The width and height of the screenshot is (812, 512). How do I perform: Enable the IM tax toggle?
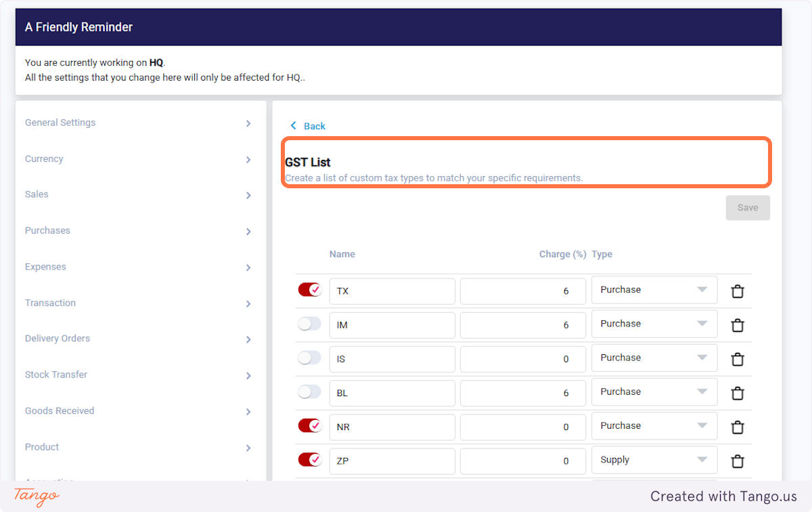[310, 324]
